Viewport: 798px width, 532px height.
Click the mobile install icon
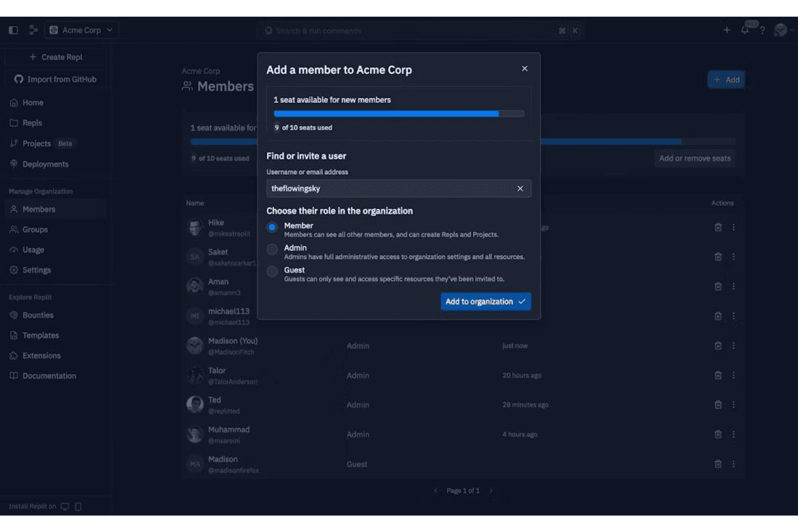pos(78,507)
